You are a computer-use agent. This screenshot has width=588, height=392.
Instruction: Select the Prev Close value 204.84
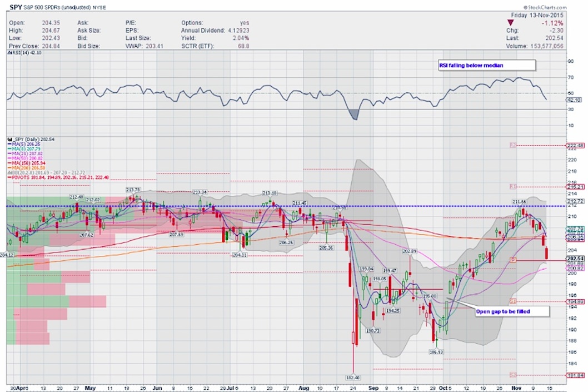pyautogui.click(x=51, y=46)
